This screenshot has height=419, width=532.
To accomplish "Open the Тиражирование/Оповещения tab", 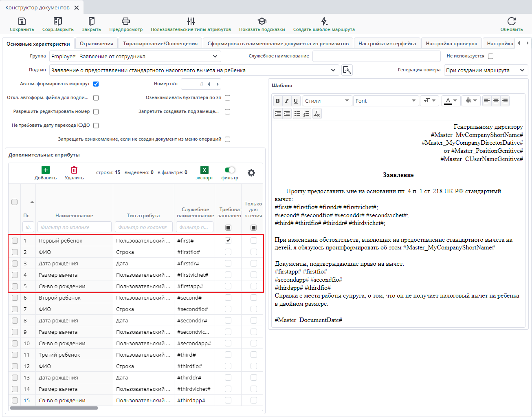I will point(160,44).
